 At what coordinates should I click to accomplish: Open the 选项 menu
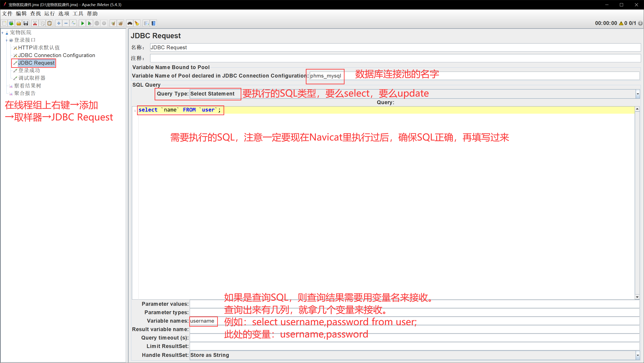(63, 14)
